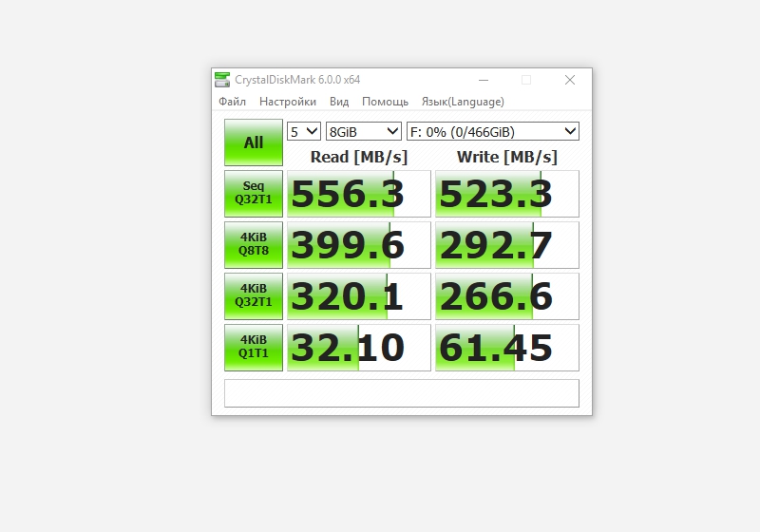
Task: Open the drive dropdown showing F: 0% (0/466GiB)
Action: click(493, 131)
